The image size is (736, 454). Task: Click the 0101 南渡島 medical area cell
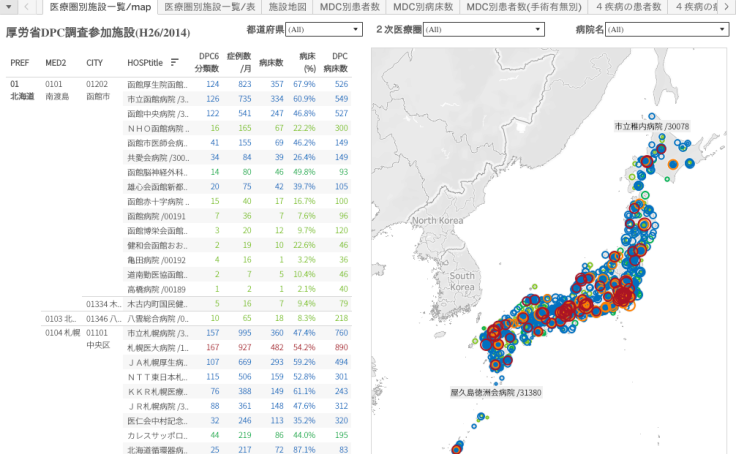tap(57, 91)
